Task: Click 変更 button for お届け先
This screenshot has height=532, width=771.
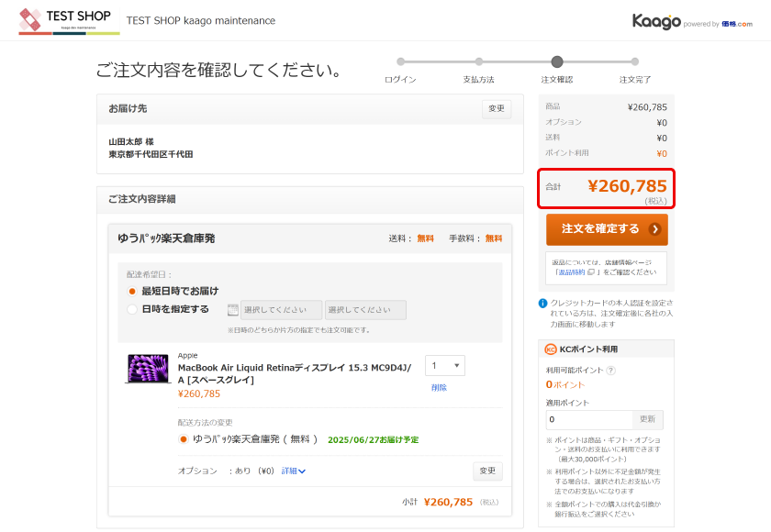Action: pos(497,108)
